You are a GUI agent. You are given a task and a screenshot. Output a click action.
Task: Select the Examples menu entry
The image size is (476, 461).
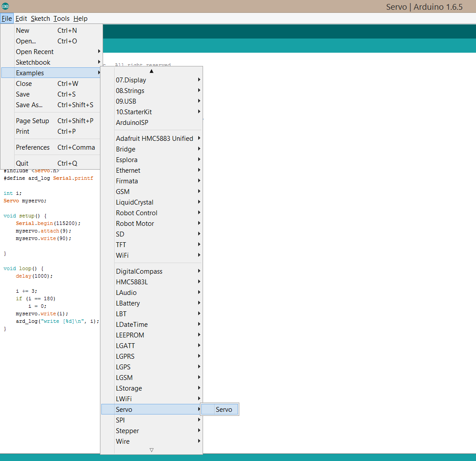coord(51,73)
